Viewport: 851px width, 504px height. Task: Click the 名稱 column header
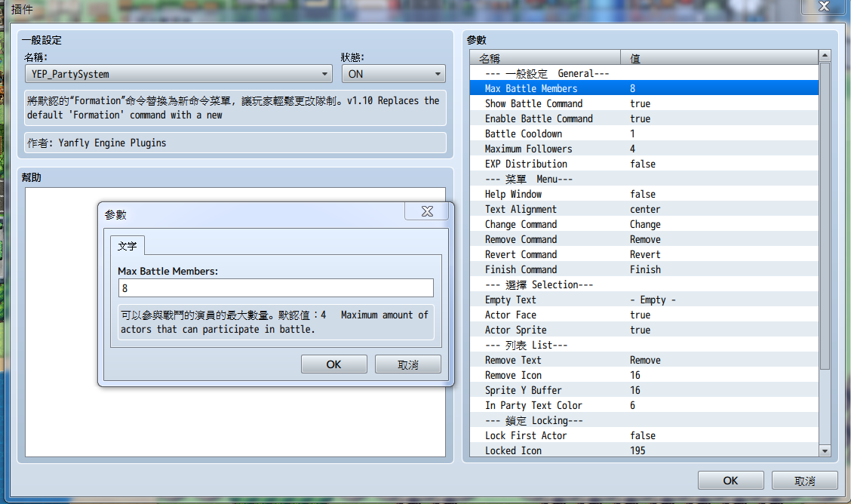pyautogui.click(x=545, y=57)
